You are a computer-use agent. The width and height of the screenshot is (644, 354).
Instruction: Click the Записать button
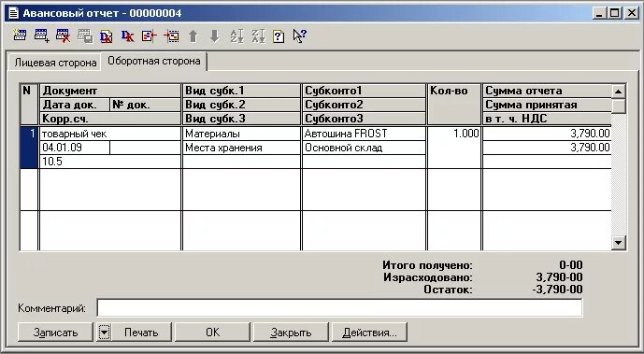pos(55,333)
